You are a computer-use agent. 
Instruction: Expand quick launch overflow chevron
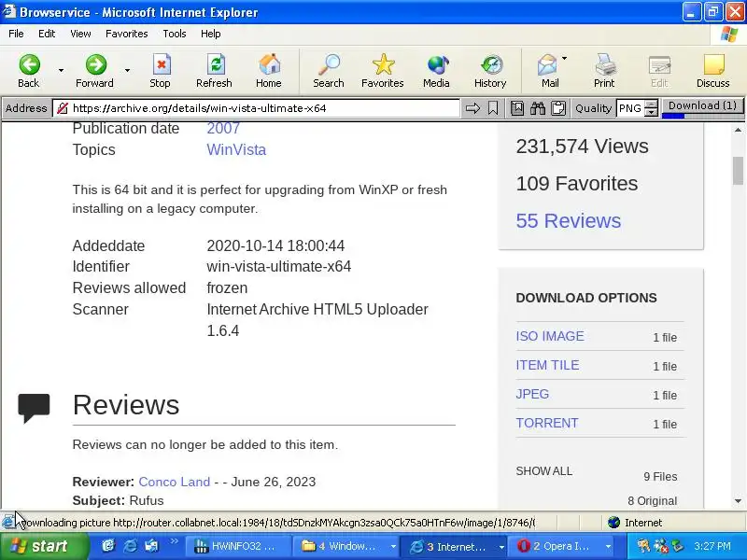coord(175,541)
